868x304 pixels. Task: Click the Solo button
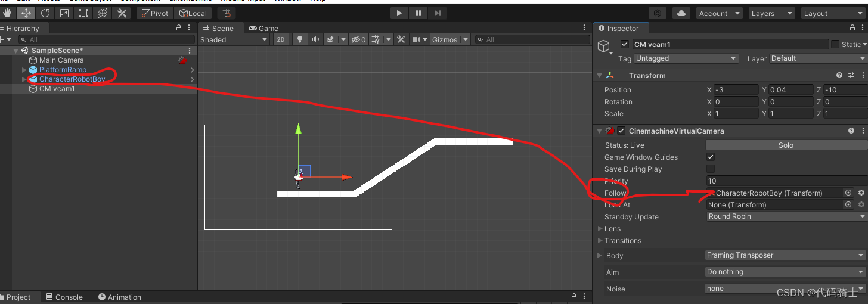click(x=786, y=145)
